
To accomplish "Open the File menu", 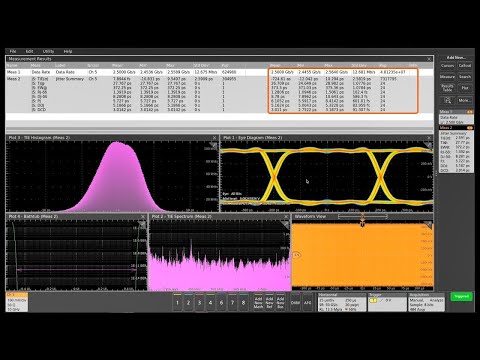I will (13, 51).
